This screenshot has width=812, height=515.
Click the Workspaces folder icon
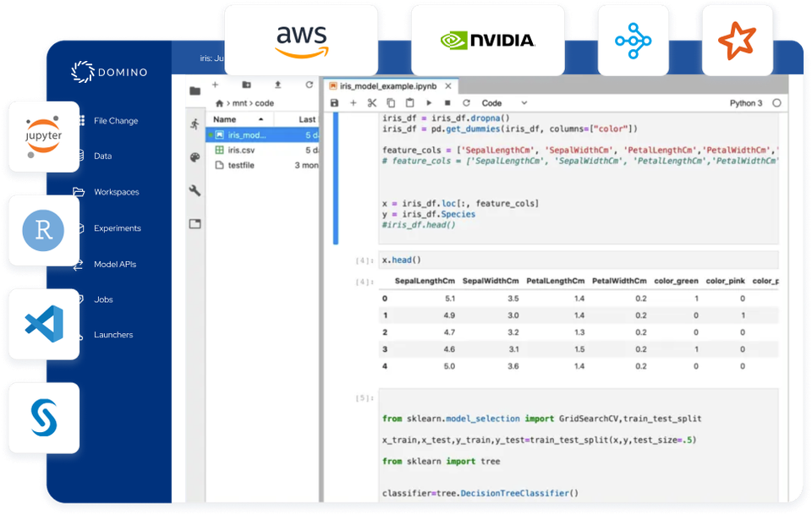pos(79,192)
